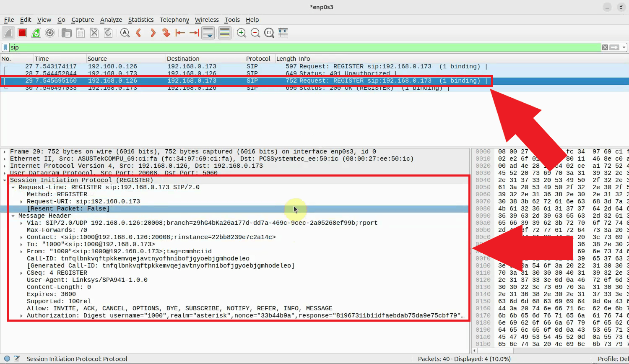Screen dimensions: 629x364
Task: Open expert information circle in status bar
Action: (7, 359)
